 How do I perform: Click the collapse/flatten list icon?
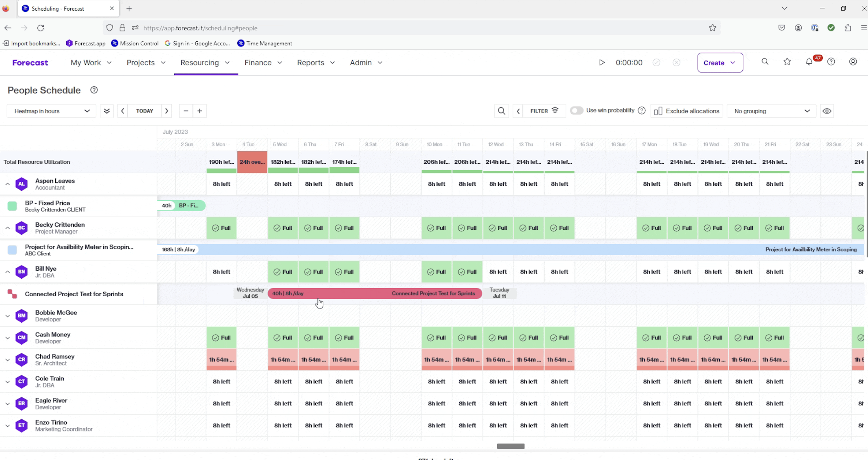106,111
